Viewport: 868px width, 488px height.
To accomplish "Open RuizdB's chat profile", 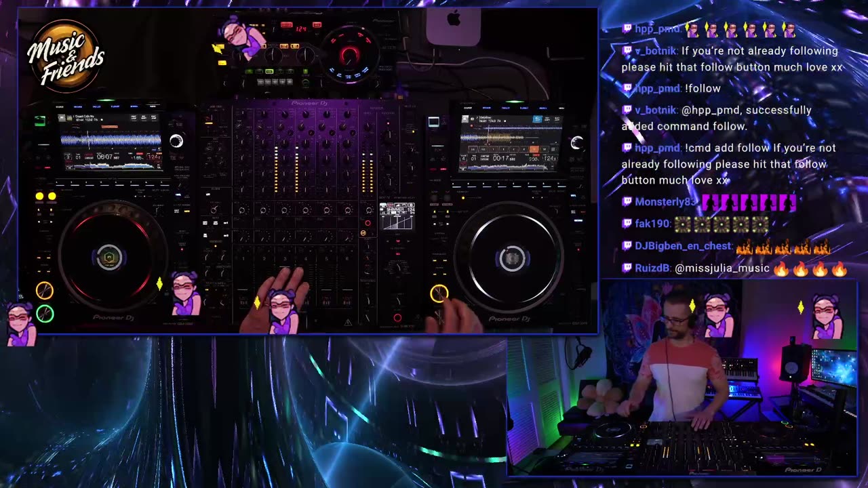I will pyautogui.click(x=651, y=268).
